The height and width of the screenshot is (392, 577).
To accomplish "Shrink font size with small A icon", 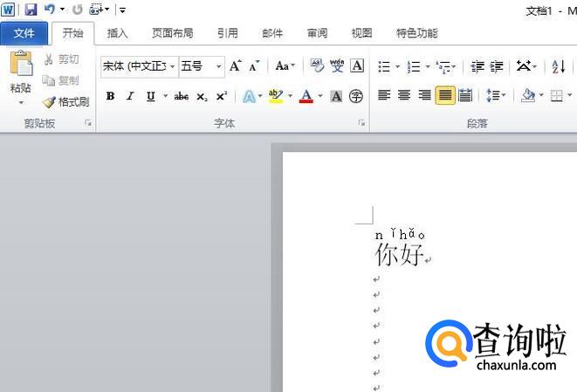I will pos(254,65).
